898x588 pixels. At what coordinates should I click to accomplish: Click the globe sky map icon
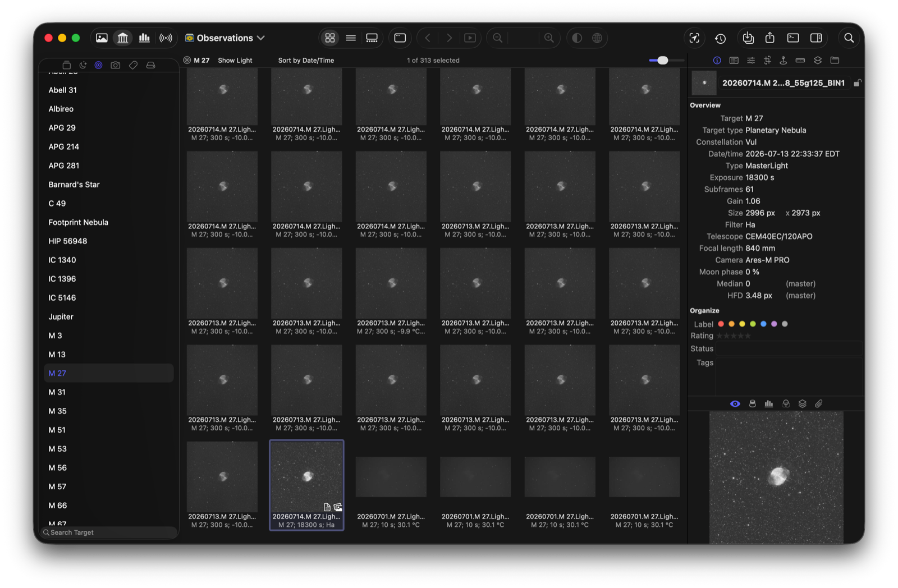tap(597, 38)
